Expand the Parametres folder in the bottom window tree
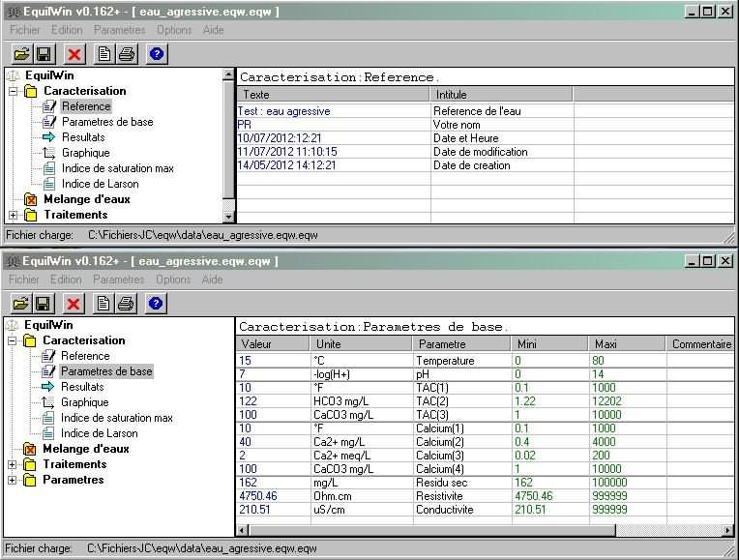739x560 pixels. [x=13, y=480]
